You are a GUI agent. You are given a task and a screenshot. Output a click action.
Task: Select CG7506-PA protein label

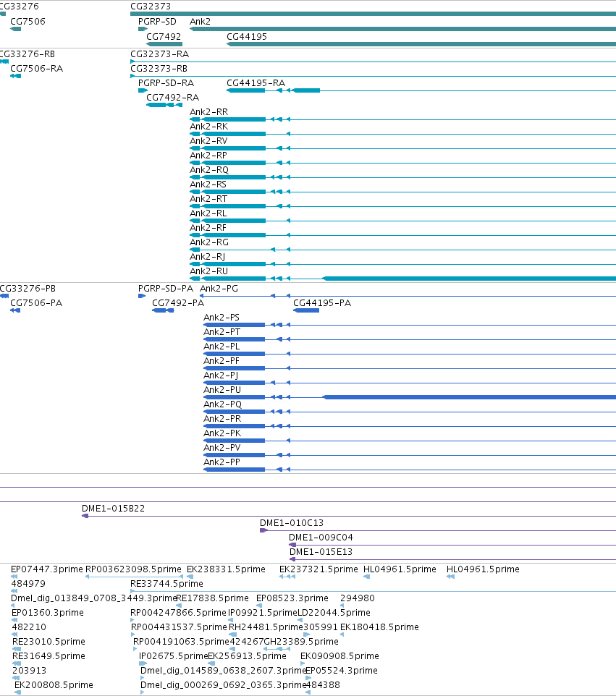click(36, 303)
